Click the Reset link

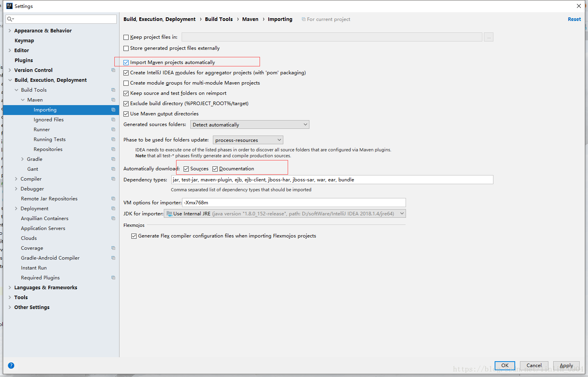[574, 19]
